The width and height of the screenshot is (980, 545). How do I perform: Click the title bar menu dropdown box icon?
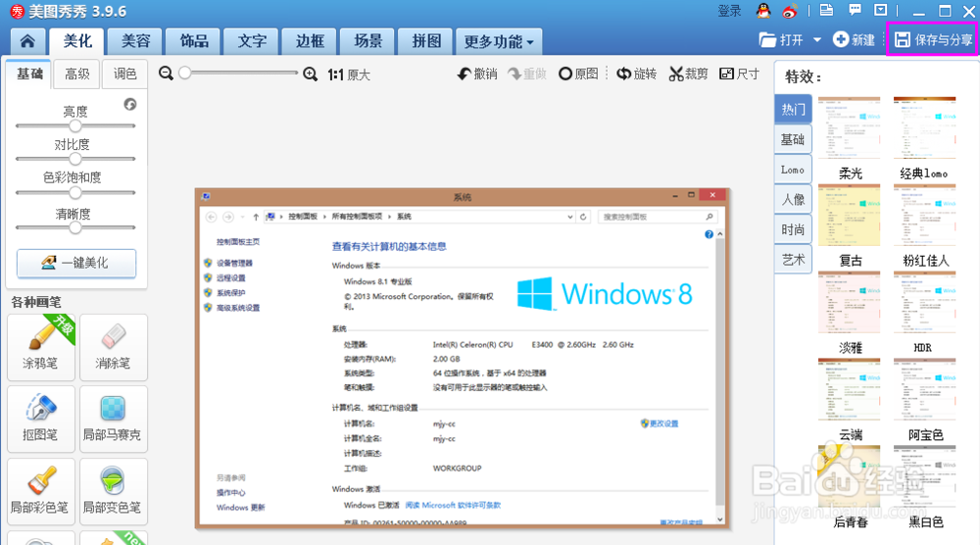click(x=881, y=10)
